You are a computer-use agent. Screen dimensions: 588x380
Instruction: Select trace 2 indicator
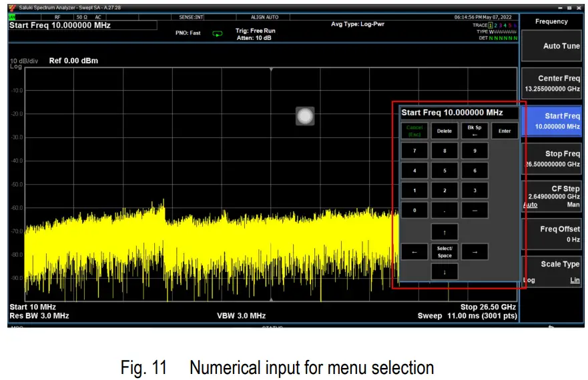coord(495,25)
